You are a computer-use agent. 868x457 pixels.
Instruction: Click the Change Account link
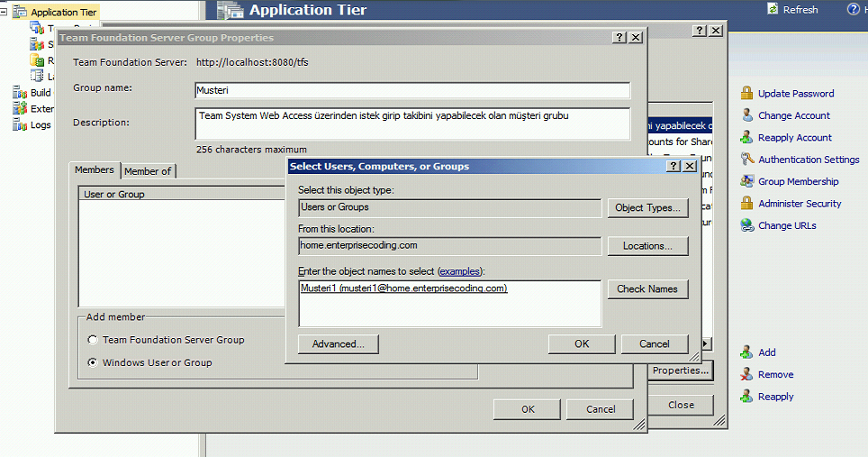pyautogui.click(x=794, y=115)
